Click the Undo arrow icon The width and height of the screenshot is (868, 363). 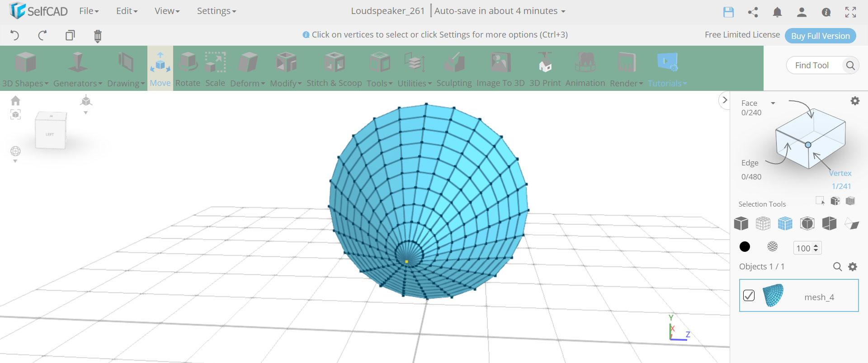pos(14,35)
